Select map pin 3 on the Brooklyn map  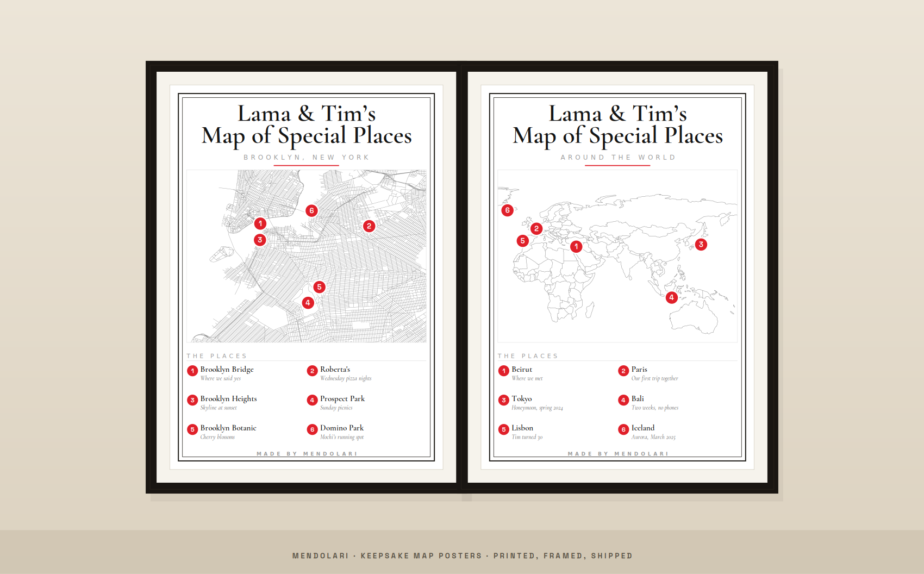pyautogui.click(x=260, y=240)
